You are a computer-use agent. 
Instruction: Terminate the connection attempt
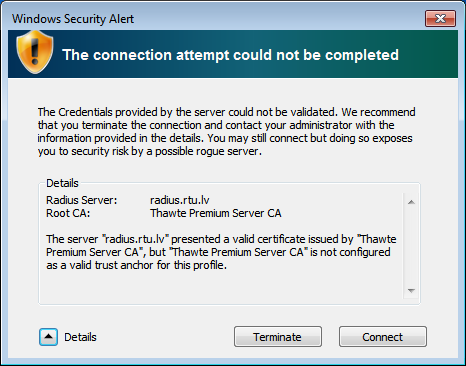coord(278,337)
